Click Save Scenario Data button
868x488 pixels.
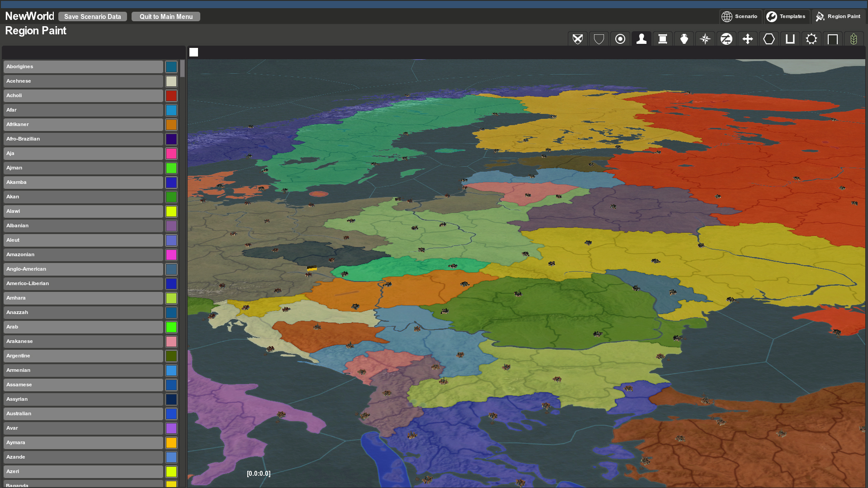coord(93,17)
